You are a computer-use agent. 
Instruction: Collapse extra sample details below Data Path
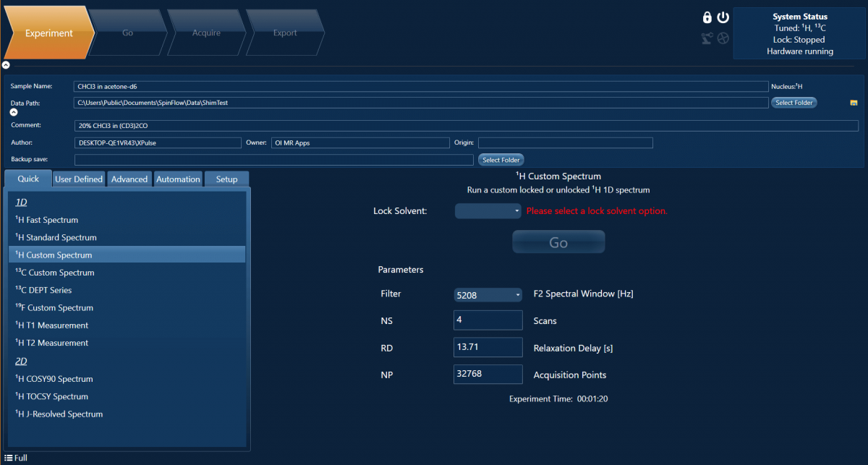[14, 112]
